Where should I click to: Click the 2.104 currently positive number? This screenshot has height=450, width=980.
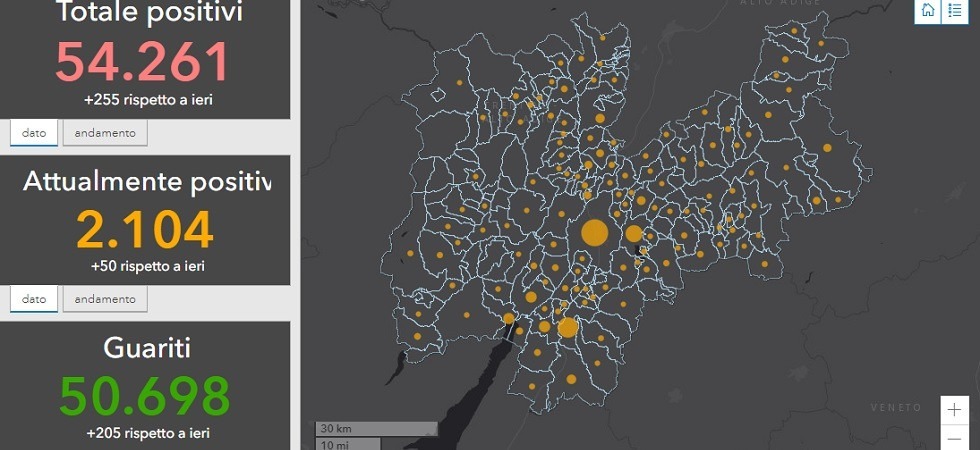(145, 230)
